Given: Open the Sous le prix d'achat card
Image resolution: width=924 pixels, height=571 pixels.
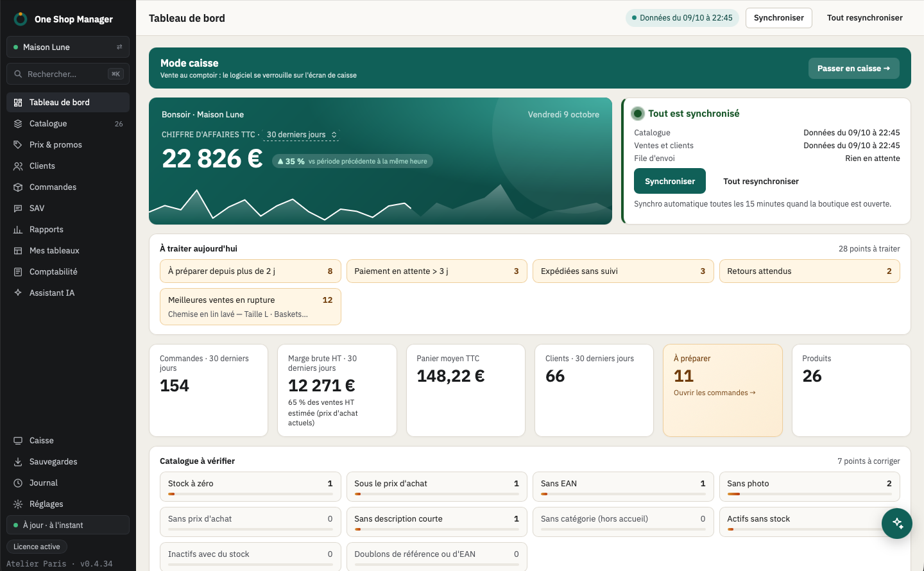Looking at the screenshot, I should 436,486.
